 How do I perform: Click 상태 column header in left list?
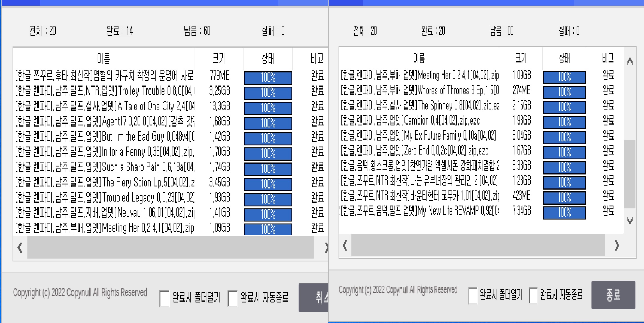pos(267,58)
